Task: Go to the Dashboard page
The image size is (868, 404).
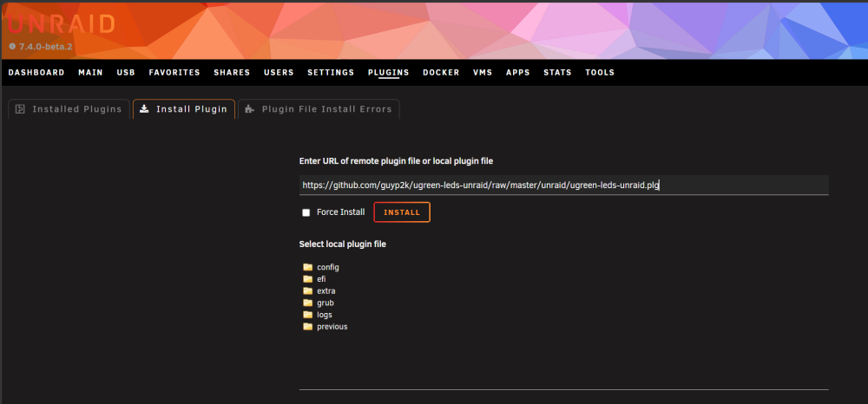Action: click(36, 73)
